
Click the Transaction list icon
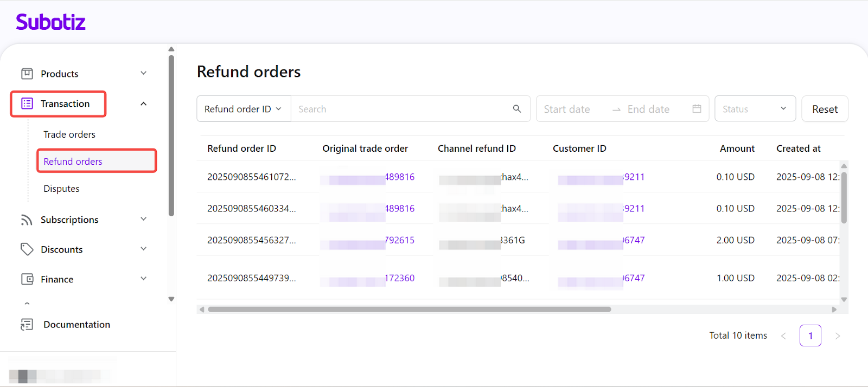pyautogui.click(x=27, y=104)
